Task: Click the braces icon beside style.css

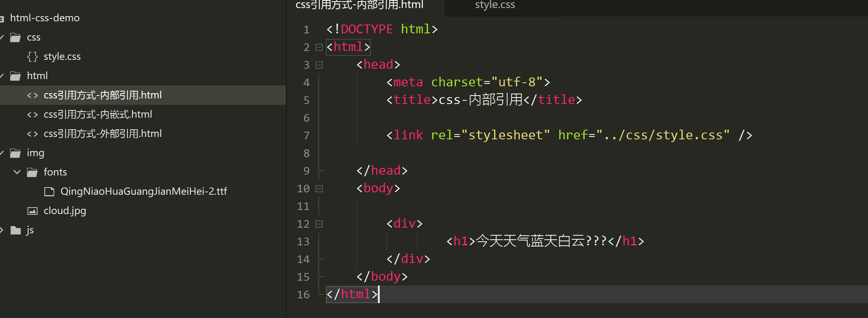Action: [32, 57]
